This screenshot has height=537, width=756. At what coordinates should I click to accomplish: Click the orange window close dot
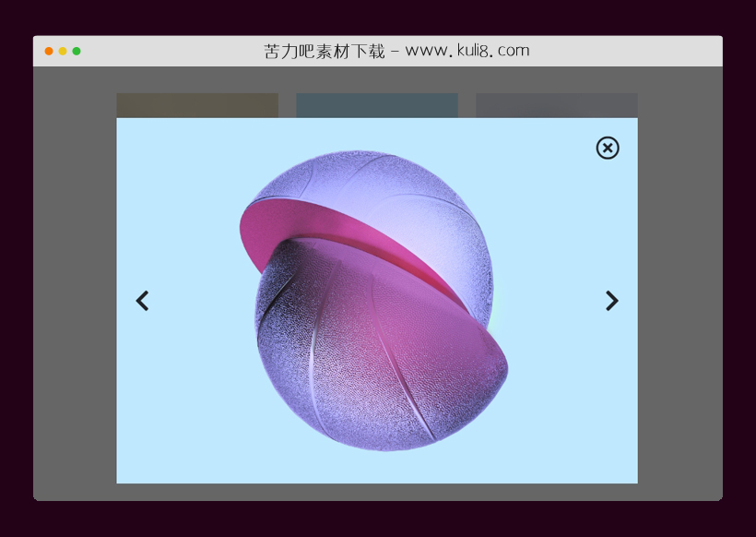[49, 52]
